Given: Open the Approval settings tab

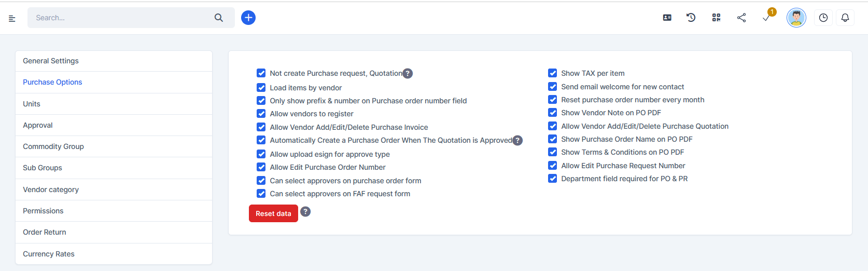Looking at the screenshot, I should [38, 125].
